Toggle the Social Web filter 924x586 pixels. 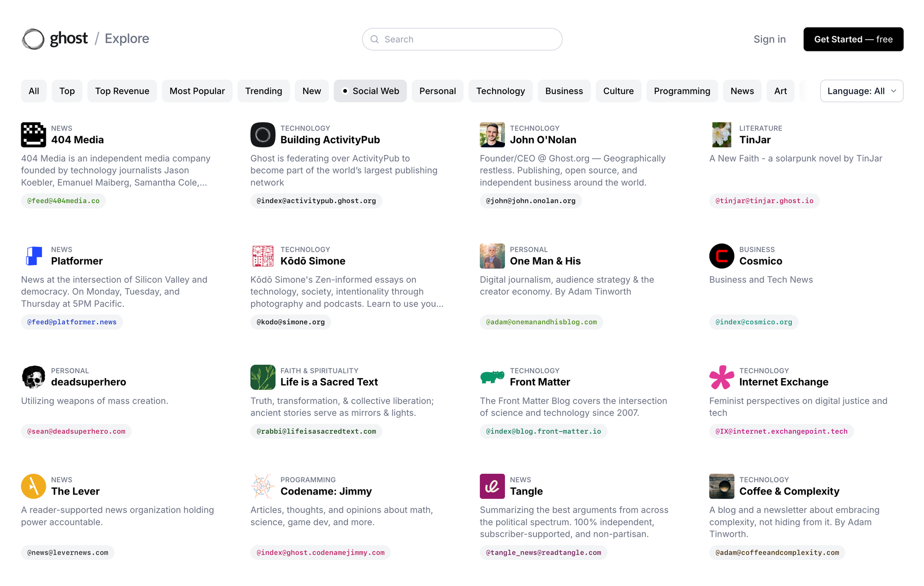[x=370, y=91]
